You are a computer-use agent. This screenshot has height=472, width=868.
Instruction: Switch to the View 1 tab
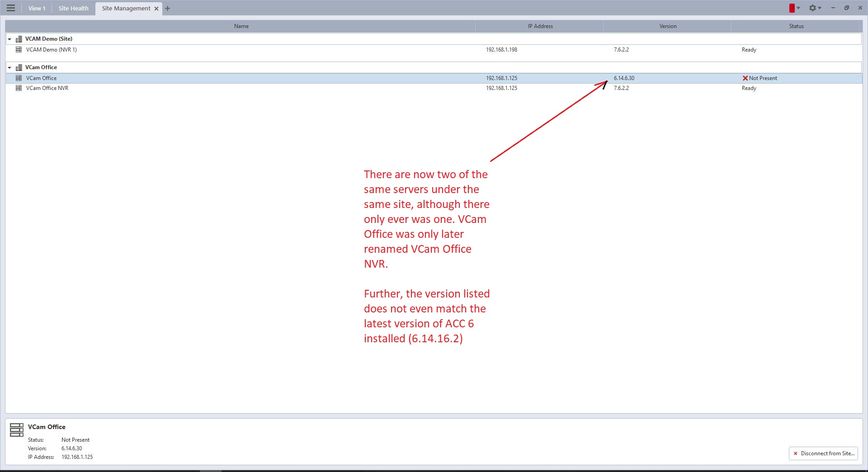(x=37, y=8)
